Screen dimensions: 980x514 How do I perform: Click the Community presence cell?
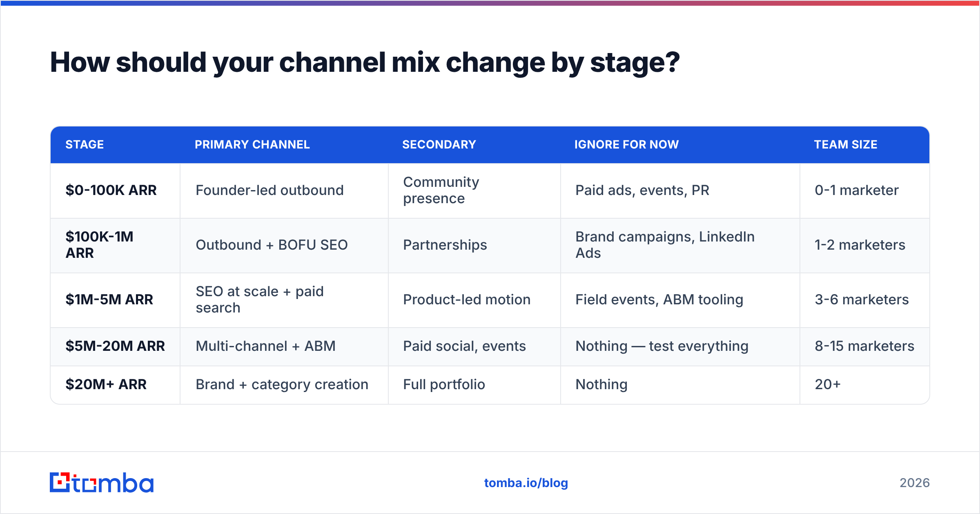[474, 191]
